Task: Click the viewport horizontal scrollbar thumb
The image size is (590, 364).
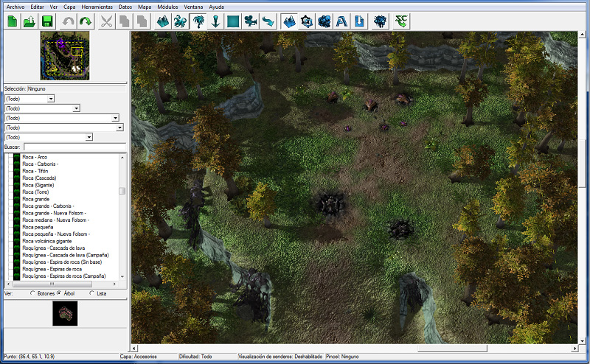Action: (452, 349)
